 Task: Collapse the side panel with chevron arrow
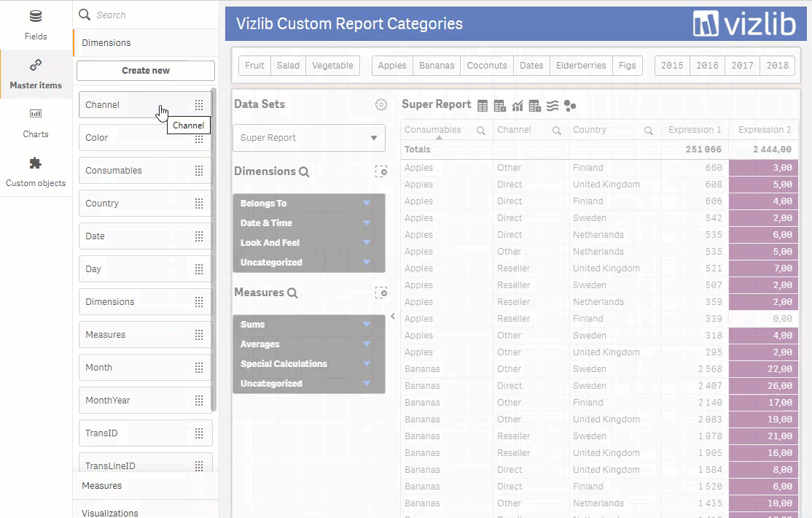393,316
